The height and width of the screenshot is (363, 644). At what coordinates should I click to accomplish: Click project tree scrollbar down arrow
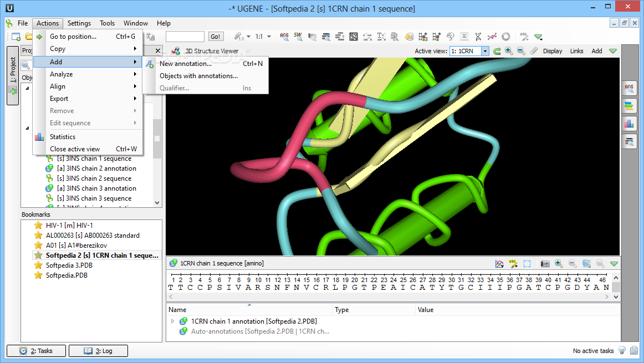coord(157,202)
